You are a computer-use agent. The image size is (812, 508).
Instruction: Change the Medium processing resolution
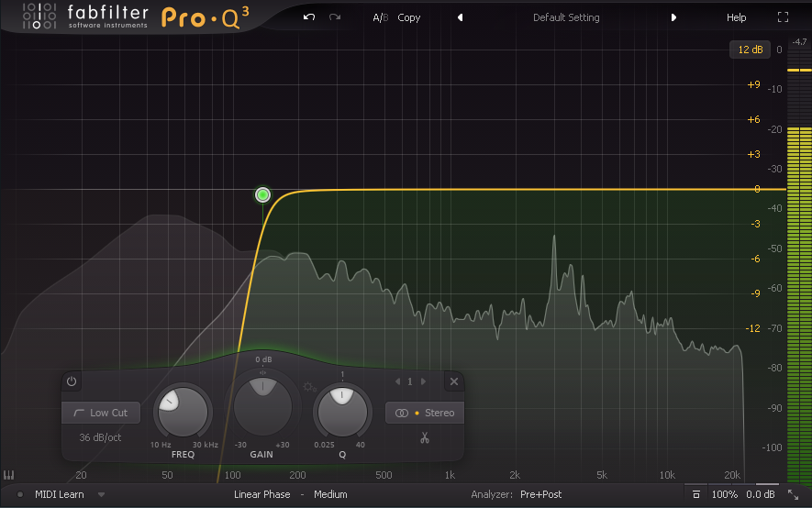coord(330,494)
